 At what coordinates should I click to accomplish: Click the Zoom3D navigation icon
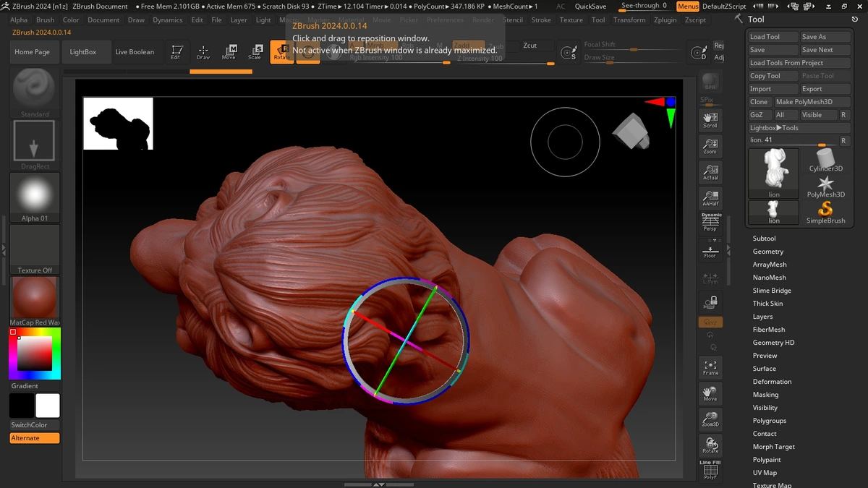click(x=710, y=419)
